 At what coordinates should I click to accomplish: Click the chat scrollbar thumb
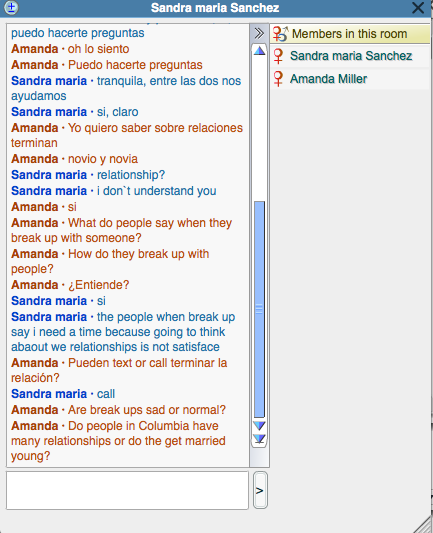tap(259, 309)
